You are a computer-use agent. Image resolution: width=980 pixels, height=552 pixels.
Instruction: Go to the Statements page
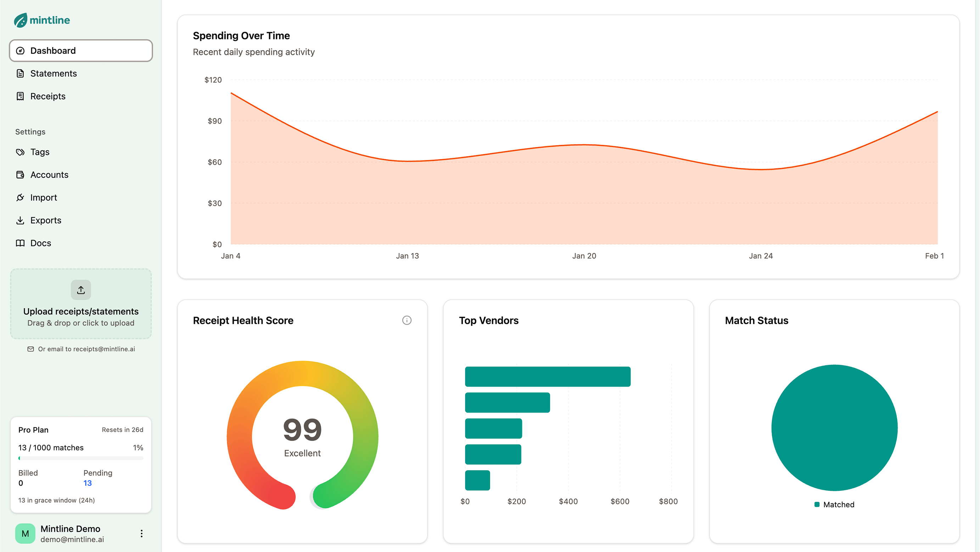(53, 73)
